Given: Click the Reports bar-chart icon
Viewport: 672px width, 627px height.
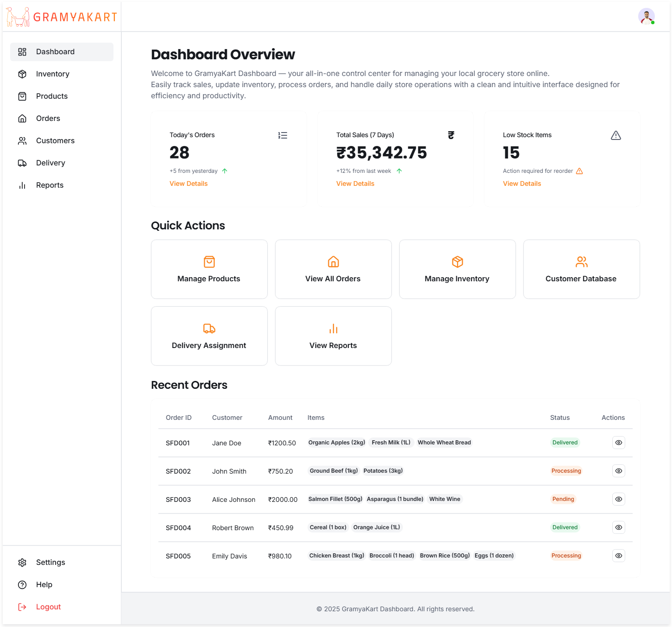Looking at the screenshot, I should click(x=22, y=185).
